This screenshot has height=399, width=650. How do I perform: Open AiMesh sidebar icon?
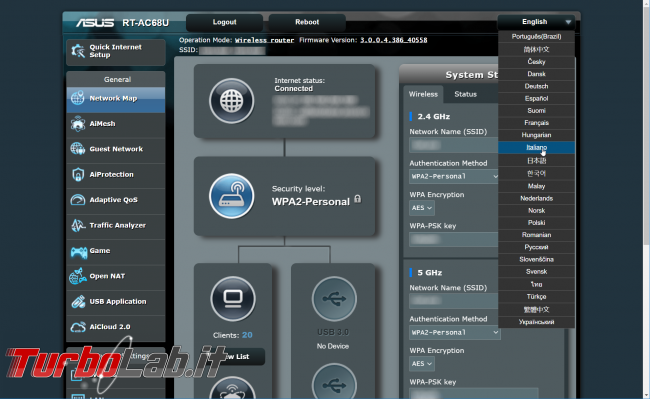click(x=78, y=123)
